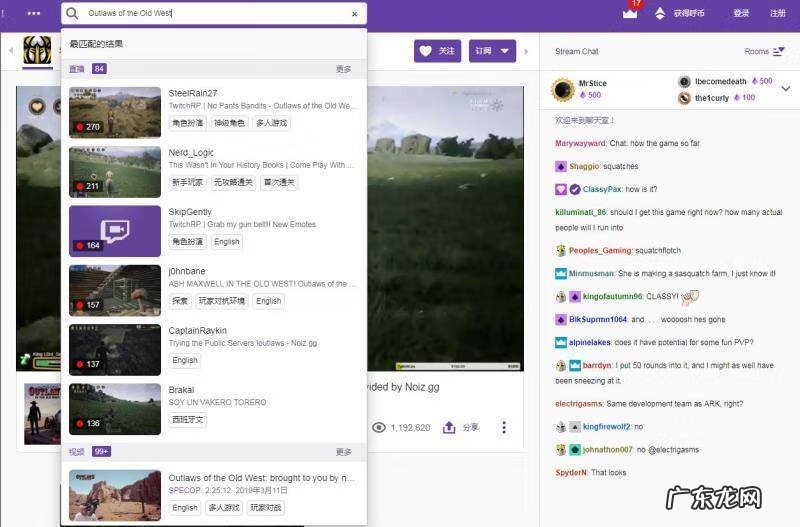
Task: Click Minmusman crown badge in chat
Action: point(561,273)
